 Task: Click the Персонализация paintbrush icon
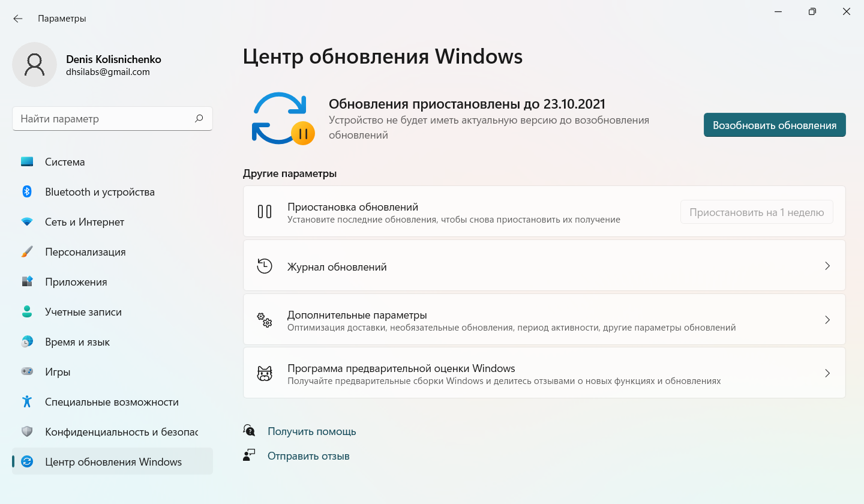click(x=27, y=252)
